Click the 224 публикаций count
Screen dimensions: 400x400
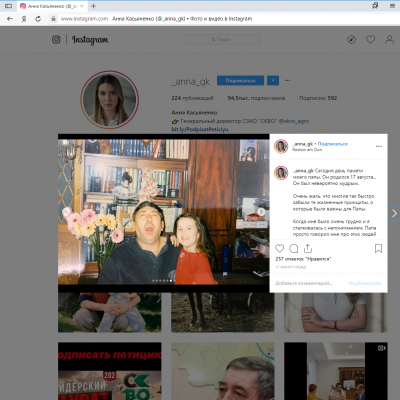[x=192, y=98]
